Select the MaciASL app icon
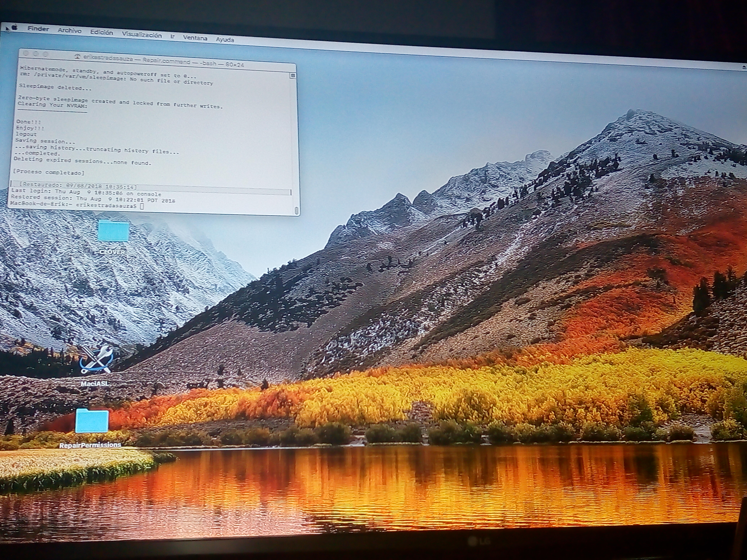Viewport: 747px width, 560px height. click(x=96, y=361)
